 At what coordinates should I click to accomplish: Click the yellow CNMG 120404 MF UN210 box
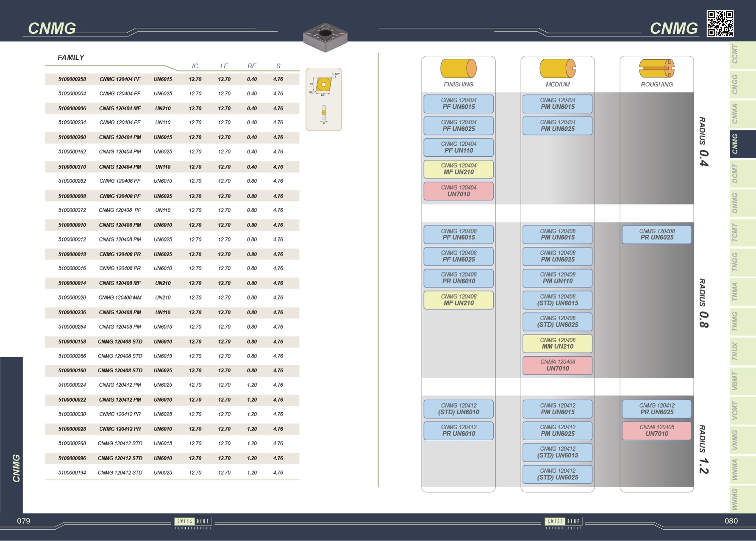(x=459, y=169)
